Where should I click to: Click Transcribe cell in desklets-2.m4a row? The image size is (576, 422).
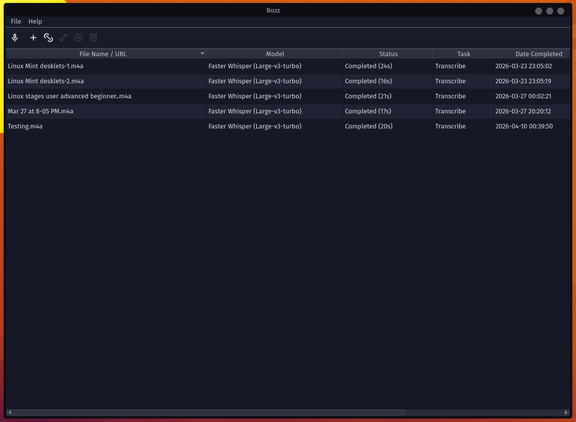point(463,81)
